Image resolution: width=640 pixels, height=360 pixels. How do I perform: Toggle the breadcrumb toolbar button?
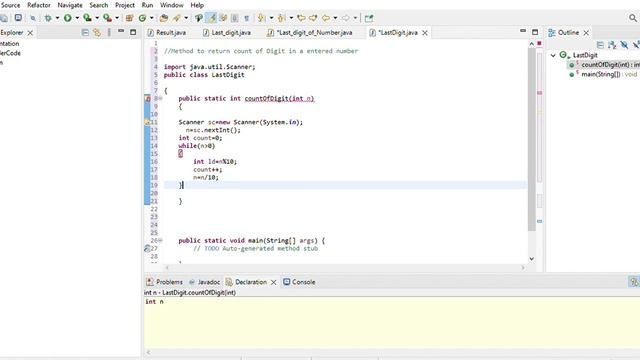coord(199,18)
